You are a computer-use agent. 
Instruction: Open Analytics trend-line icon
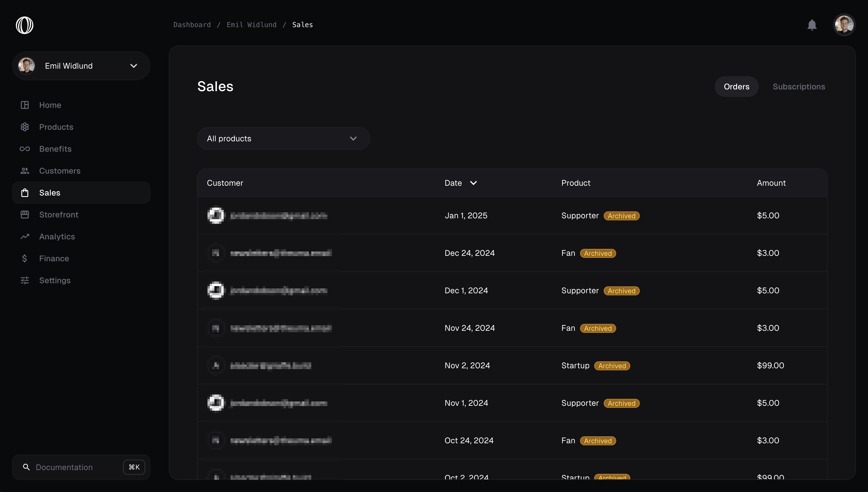point(25,236)
